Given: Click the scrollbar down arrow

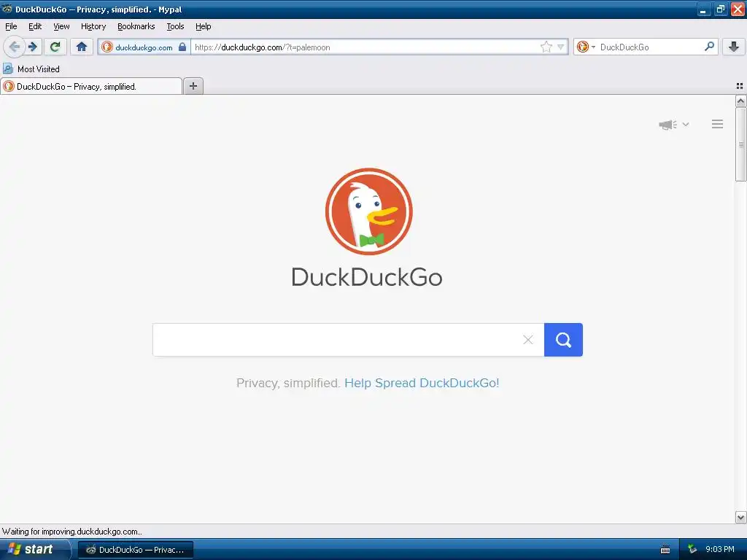Looking at the screenshot, I should [x=741, y=517].
